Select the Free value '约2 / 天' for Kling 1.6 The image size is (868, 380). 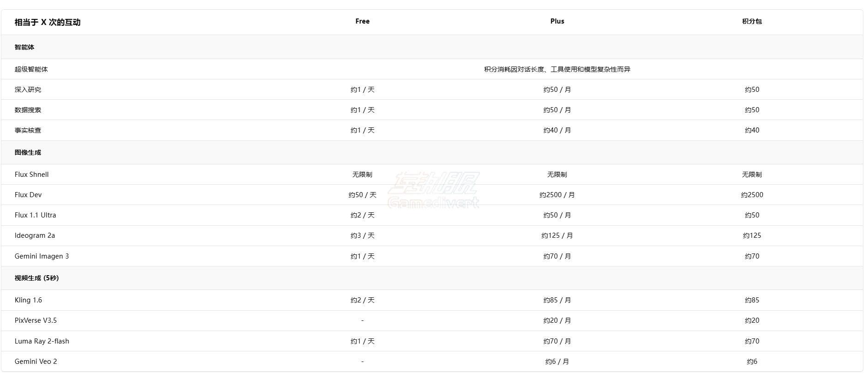[362, 300]
